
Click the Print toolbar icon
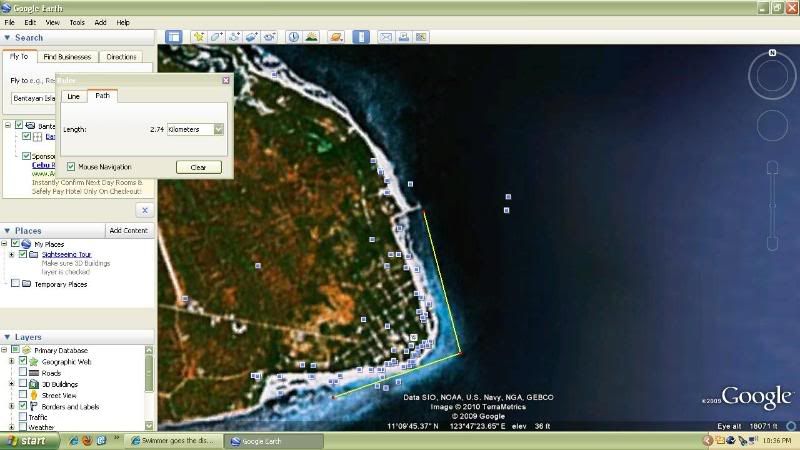click(x=404, y=37)
